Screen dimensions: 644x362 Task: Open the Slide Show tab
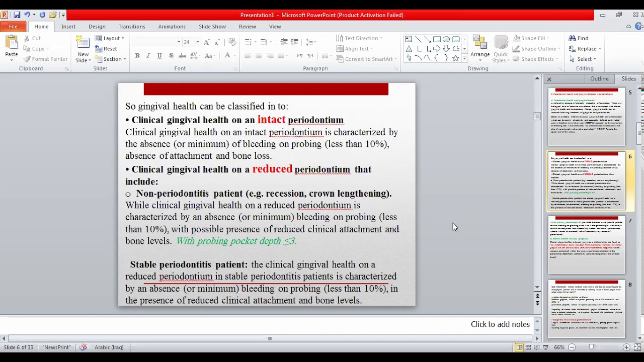212,27
